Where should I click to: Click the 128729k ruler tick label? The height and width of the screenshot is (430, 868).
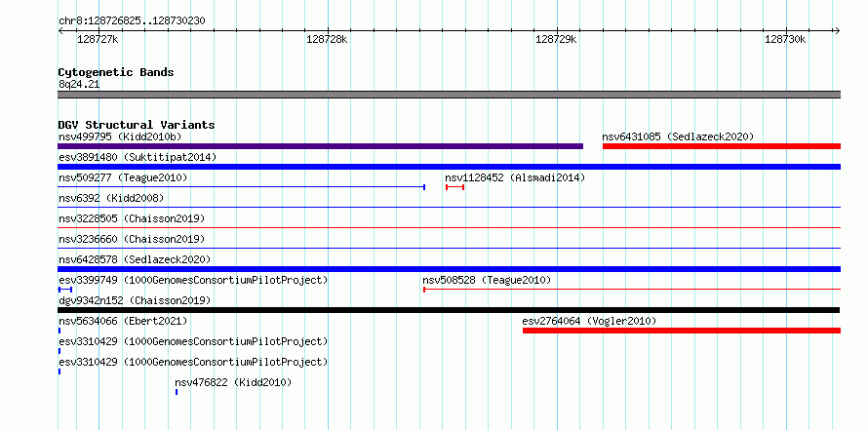(556, 39)
